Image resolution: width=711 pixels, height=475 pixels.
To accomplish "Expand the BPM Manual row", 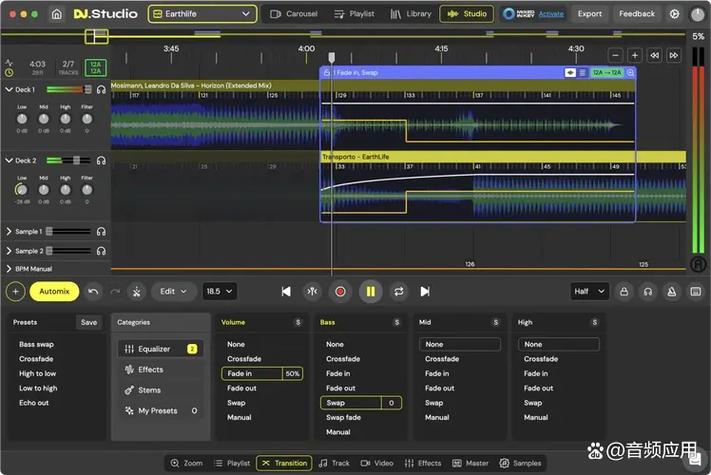I will click(9, 269).
